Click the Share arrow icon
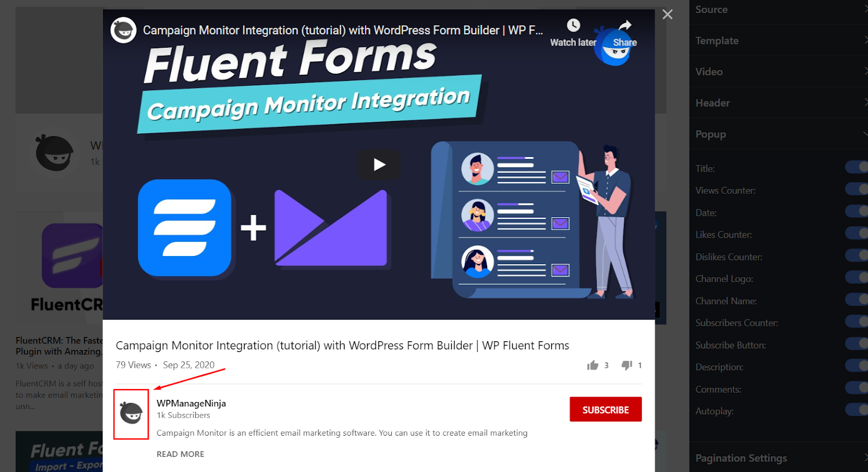The height and width of the screenshot is (472, 868). (x=625, y=25)
